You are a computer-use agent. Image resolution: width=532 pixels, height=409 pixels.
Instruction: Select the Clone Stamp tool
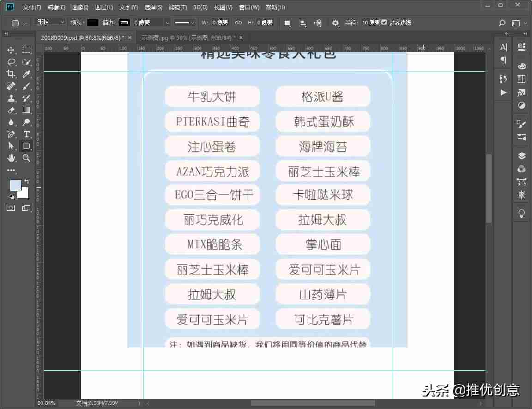(11, 98)
